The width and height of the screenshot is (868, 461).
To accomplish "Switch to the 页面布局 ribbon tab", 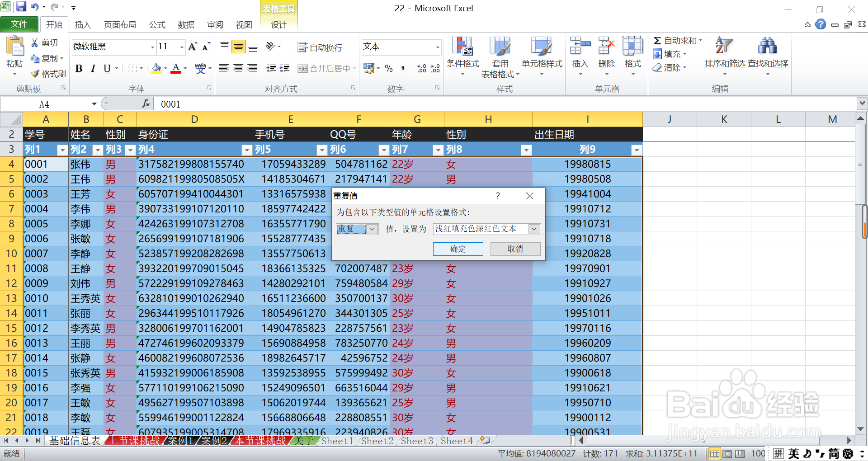I will 120,25.
